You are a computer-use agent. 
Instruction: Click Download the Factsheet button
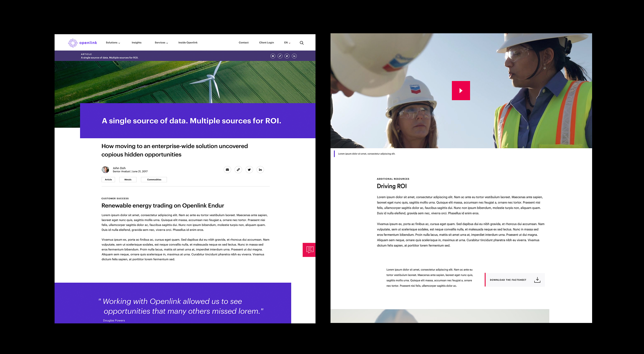pyautogui.click(x=515, y=280)
